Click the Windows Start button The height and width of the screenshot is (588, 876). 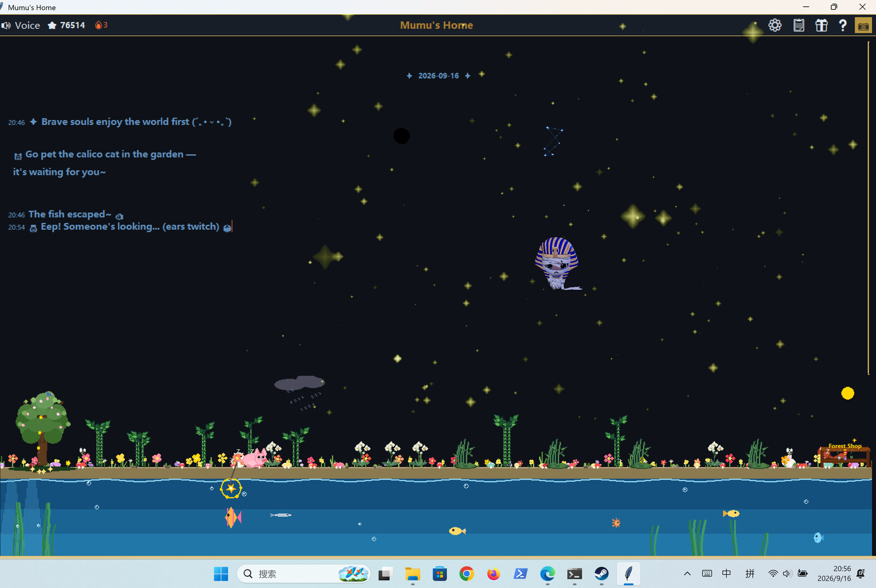coord(221,574)
